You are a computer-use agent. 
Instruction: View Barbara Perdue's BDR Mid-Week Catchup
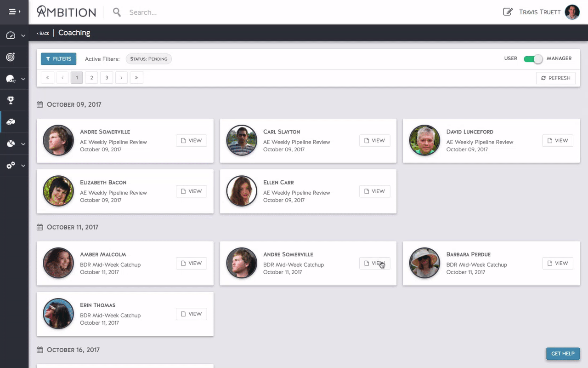(558, 263)
